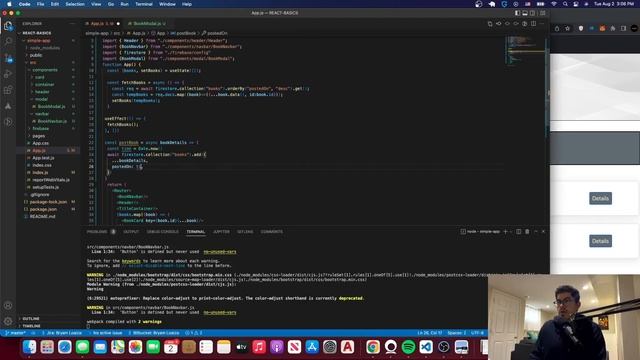Toggle bottom panel layout button
Image resolution: width=640 pixels, height=360 pixels.
pos(525,13)
